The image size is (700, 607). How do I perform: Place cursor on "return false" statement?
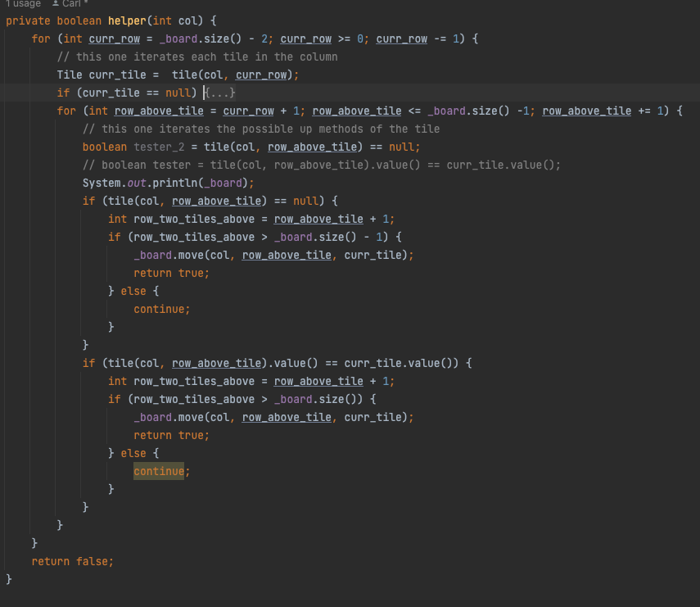tap(73, 561)
